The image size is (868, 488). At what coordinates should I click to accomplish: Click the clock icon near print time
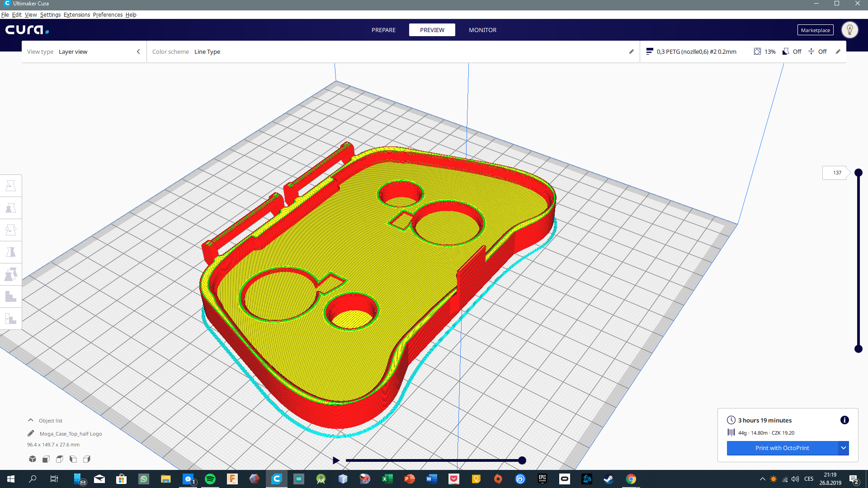pyautogui.click(x=731, y=420)
